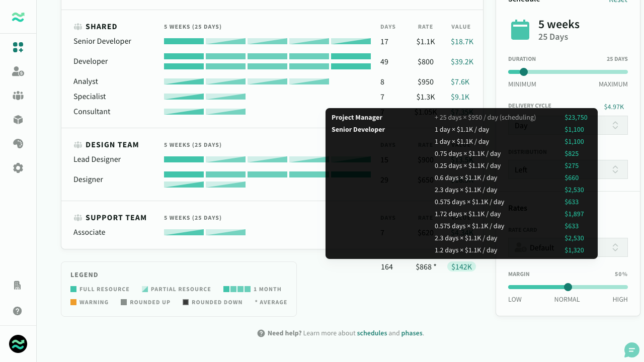
Task: Open the organization building icon in sidebar
Action: (18, 286)
